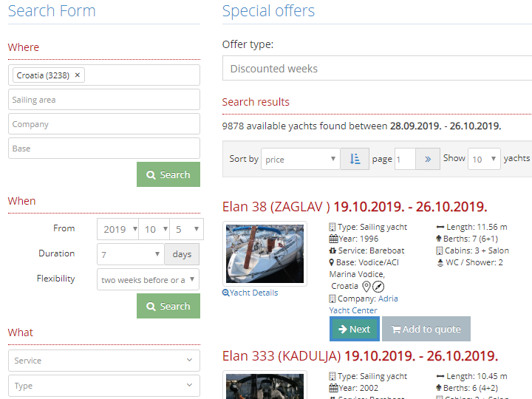This screenshot has width=532, height=399.
Task: Change the Show results count dropdown
Action: pos(484,159)
